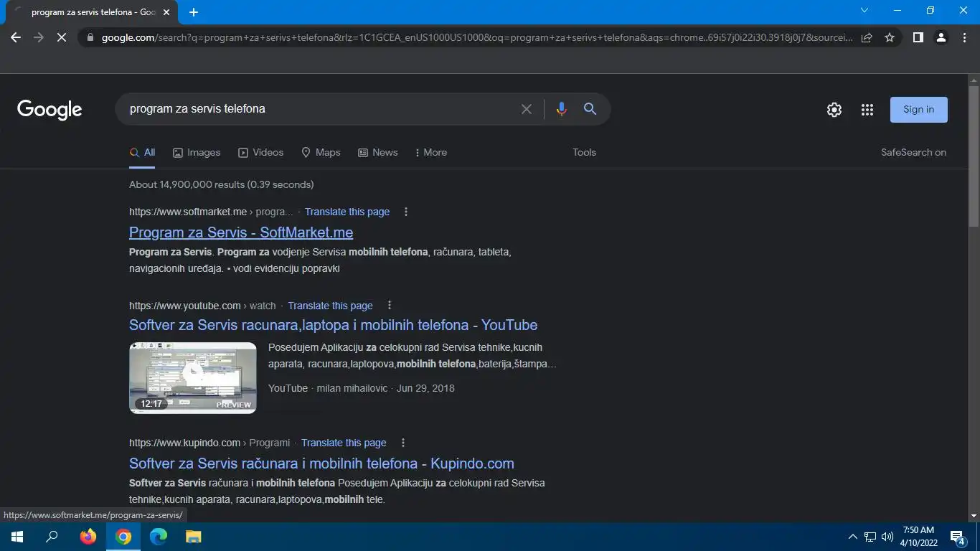
Task: Click the forward navigation arrow
Action: (39, 37)
